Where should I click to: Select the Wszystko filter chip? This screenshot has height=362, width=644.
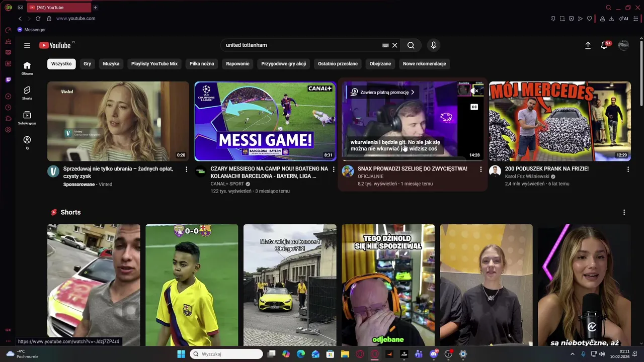[61, 64]
